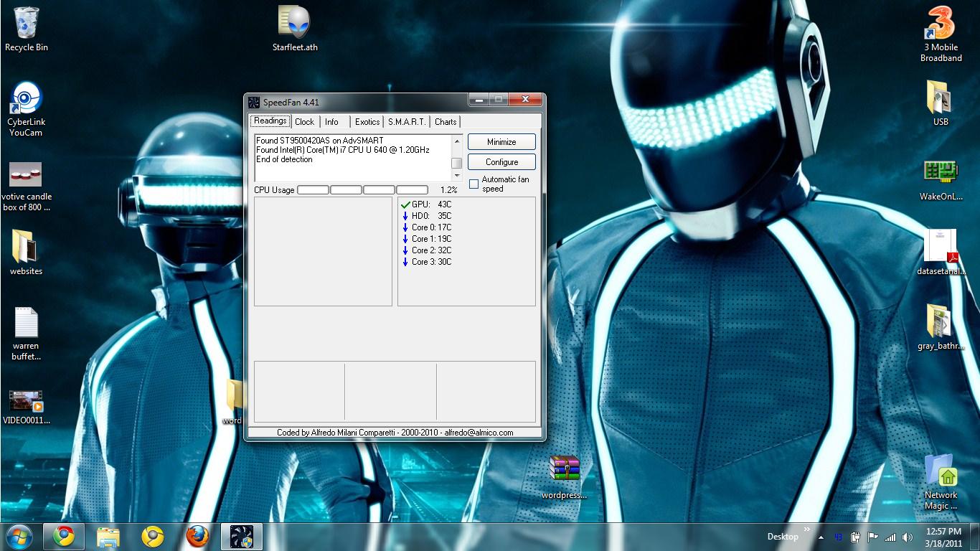980x551 pixels.
Task: Open the Charts tab
Action: [x=446, y=122]
